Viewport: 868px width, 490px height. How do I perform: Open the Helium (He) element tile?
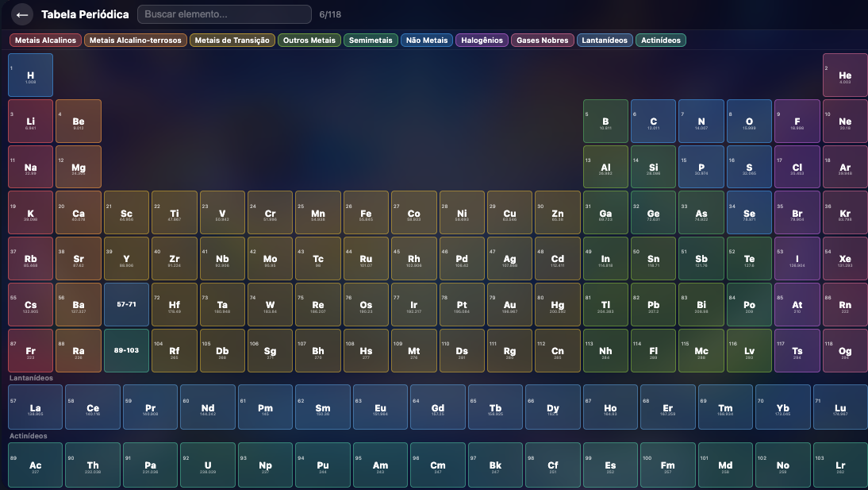[845, 75]
